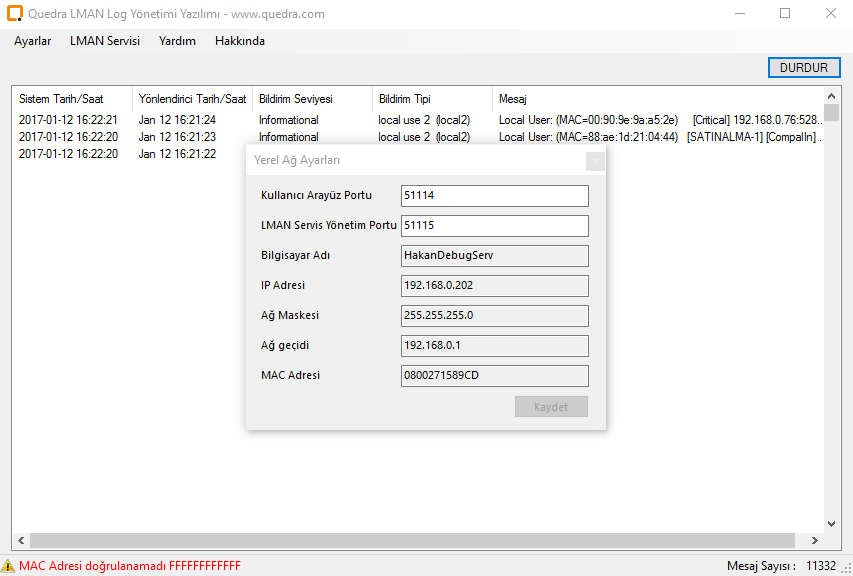This screenshot has height=576, width=853.
Task: Click the vertical scrollbar down arrow
Action: click(x=831, y=524)
